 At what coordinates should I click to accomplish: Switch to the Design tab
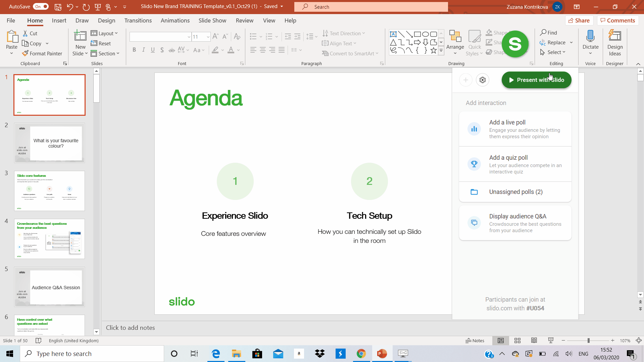point(106,20)
